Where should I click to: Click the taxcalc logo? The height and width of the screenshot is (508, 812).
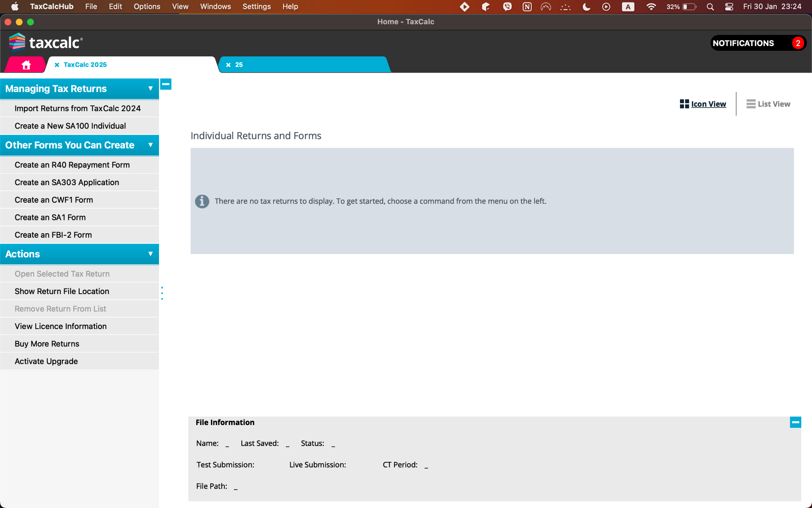pyautogui.click(x=46, y=42)
